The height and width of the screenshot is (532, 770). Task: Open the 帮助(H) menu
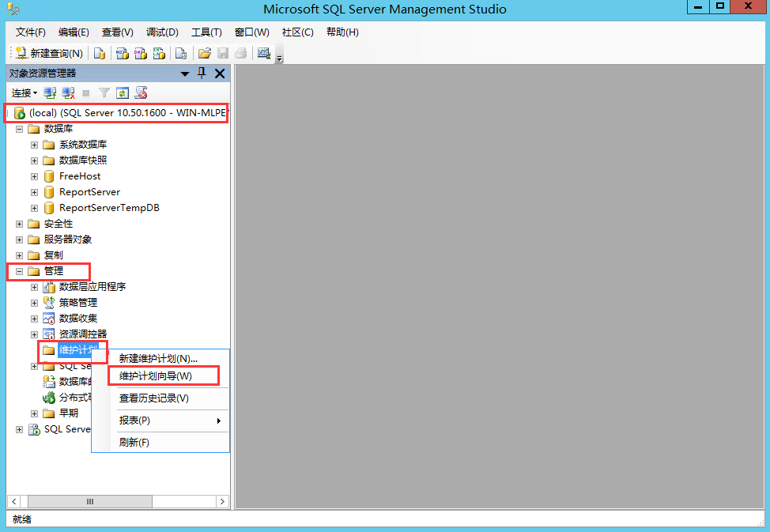[342, 32]
